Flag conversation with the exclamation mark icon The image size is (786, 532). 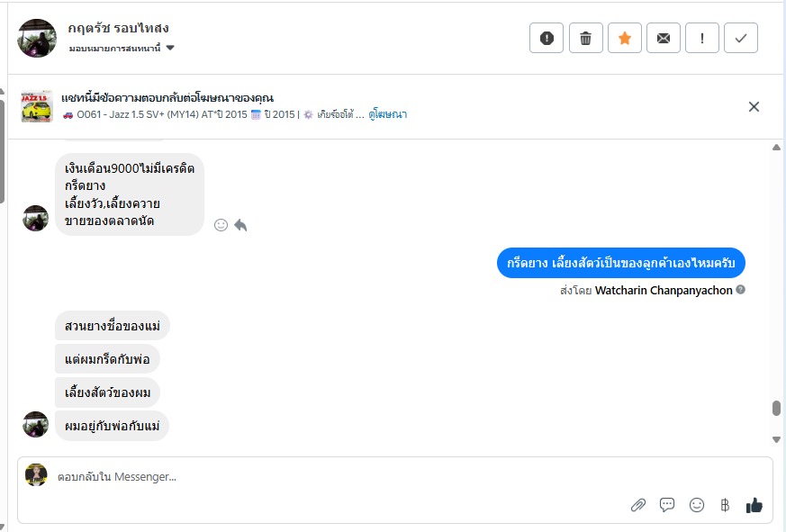[x=702, y=38]
